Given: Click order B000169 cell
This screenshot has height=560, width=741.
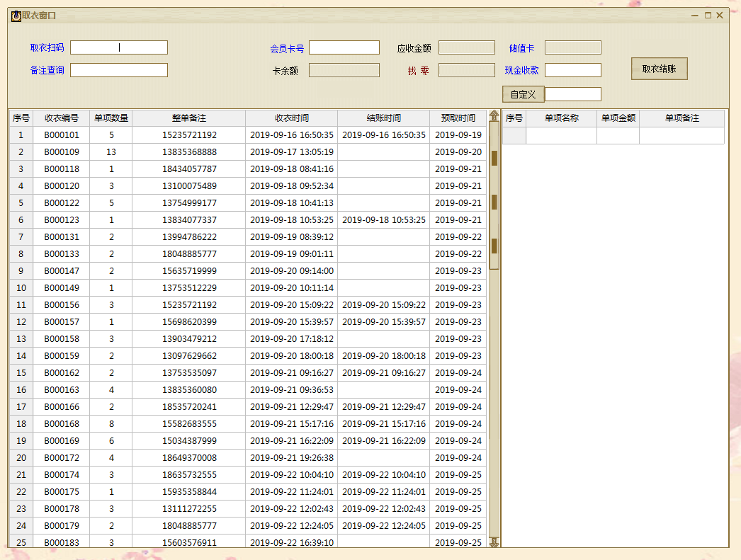Looking at the screenshot, I should 62,441.
